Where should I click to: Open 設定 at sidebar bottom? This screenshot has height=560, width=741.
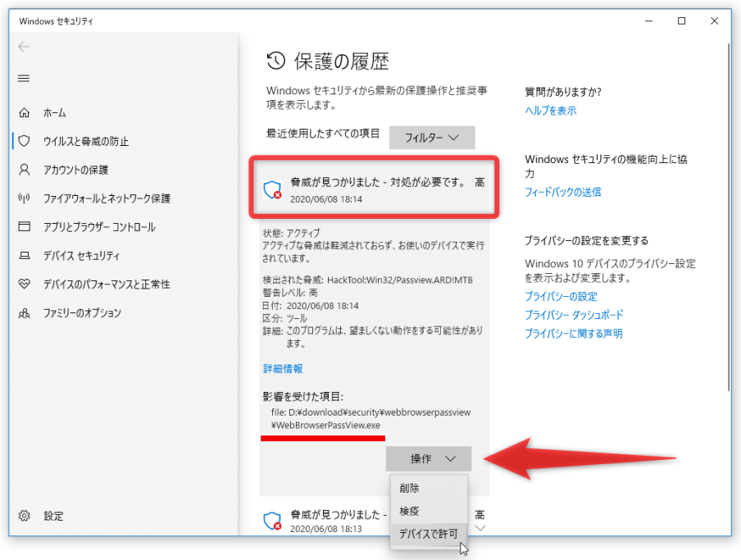(53, 516)
